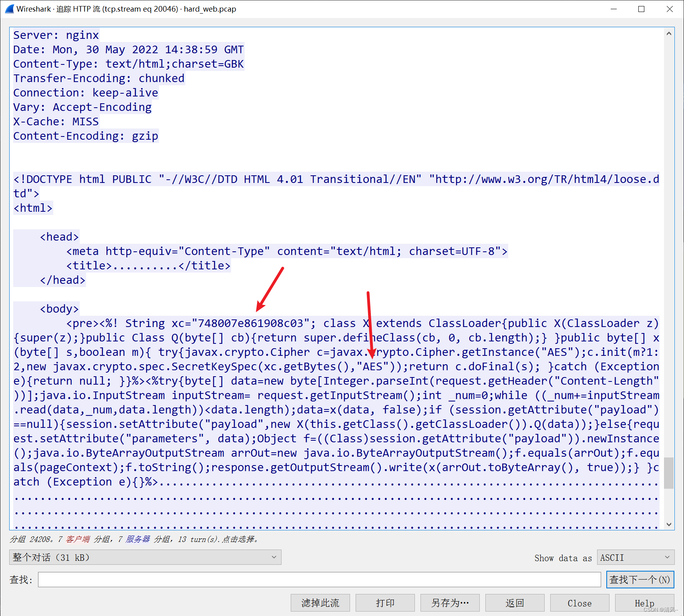Click the 打印 print button
684x616 pixels.
pyautogui.click(x=385, y=603)
